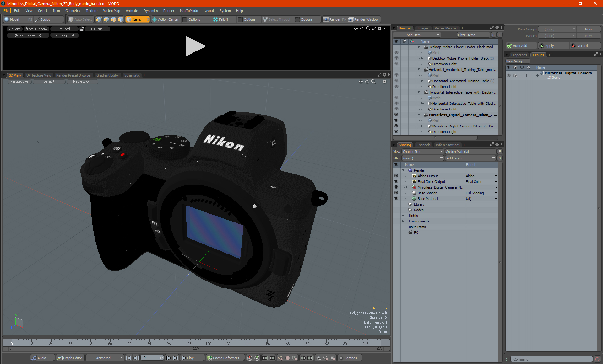Screen dimensions: 603x364
Task: Toggle visibility of Alpha Output shader
Action: (x=396, y=176)
